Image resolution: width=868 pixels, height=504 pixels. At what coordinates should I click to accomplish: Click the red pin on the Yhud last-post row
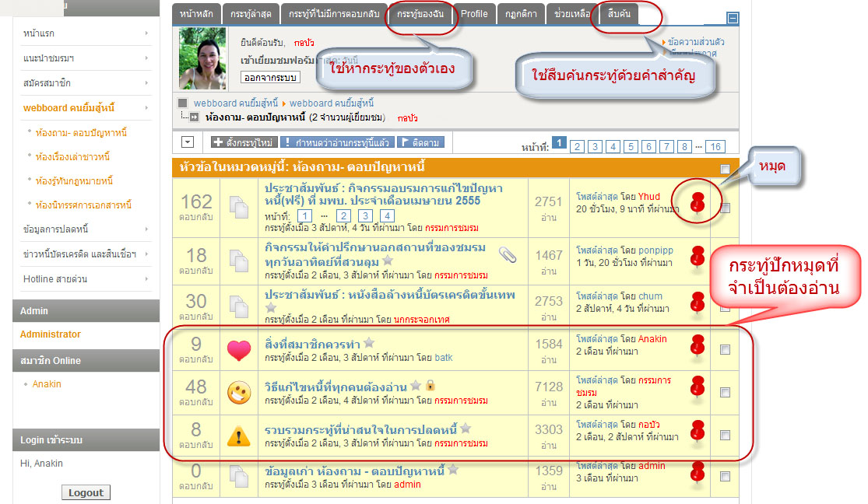coord(698,203)
